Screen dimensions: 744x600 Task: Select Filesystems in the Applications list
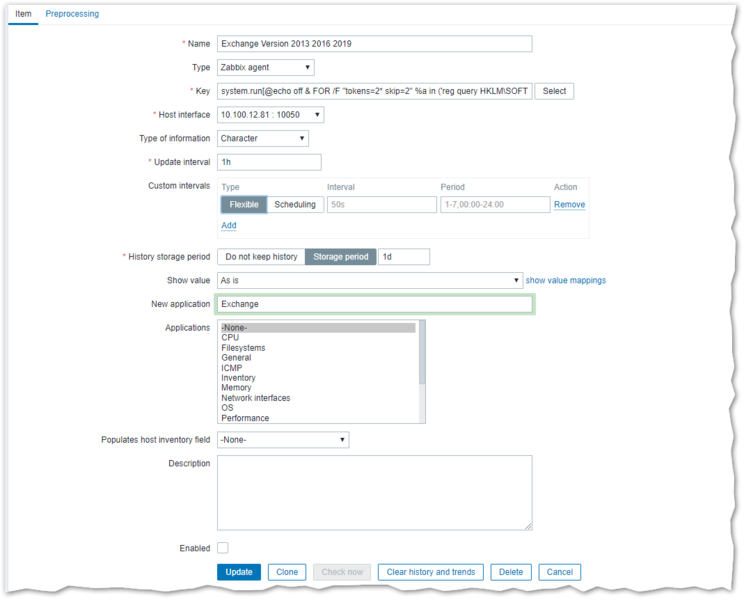coord(243,348)
